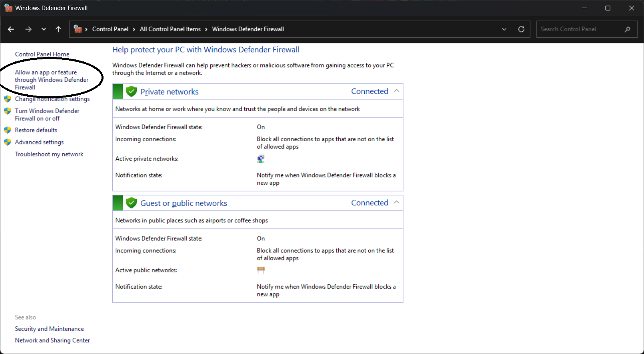Image resolution: width=644 pixels, height=354 pixels.
Task: Click the Forward navigation arrow
Action: click(28, 29)
